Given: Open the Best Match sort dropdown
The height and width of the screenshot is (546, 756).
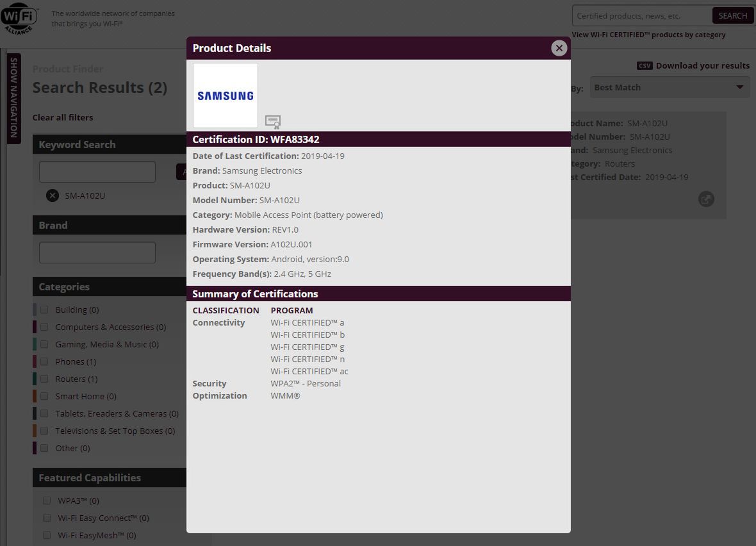Looking at the screenshot, I should click(670, 87).
